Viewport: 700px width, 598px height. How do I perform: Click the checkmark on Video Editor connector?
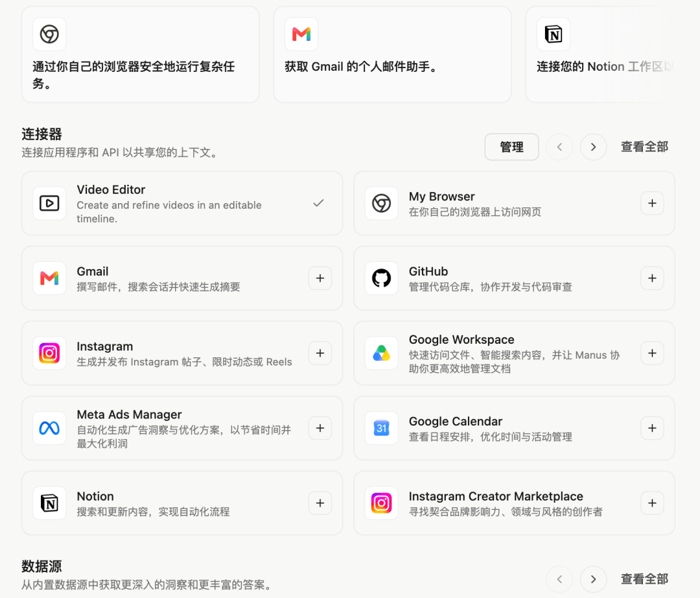[x=318, y=203]
